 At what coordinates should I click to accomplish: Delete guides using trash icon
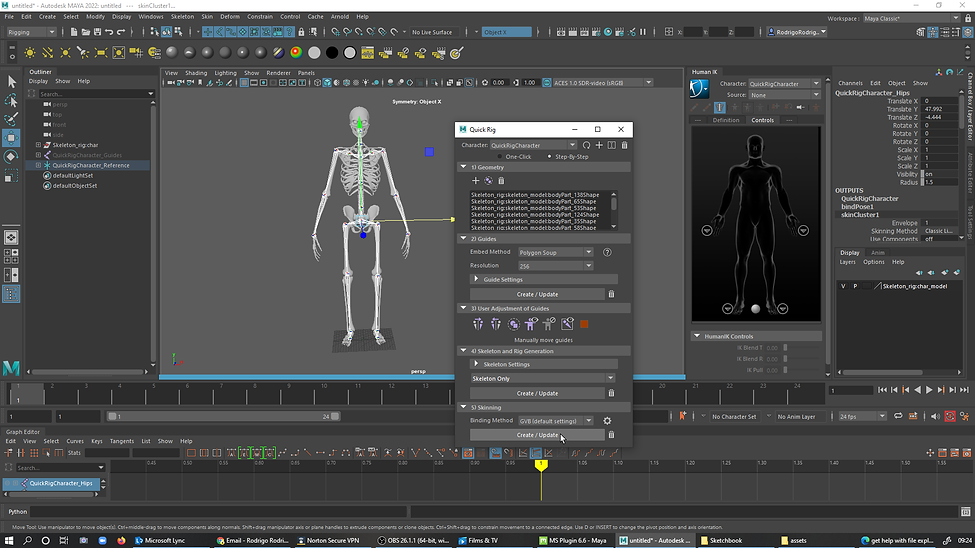(611, 294)
